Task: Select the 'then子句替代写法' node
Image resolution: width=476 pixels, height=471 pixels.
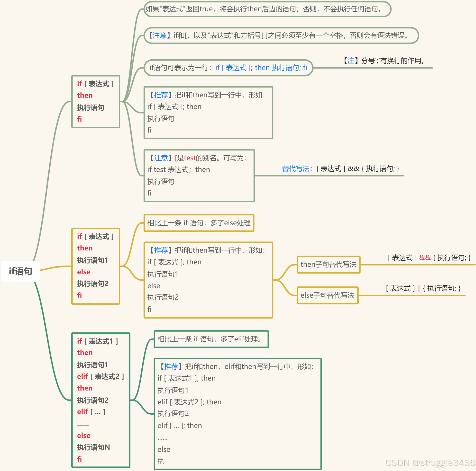Action: (328, 264)
